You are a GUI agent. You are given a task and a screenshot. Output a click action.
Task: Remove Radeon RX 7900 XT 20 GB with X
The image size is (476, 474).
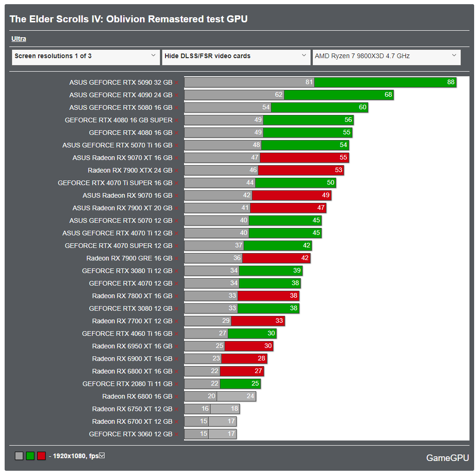pyautogui.click(x=177, y=208)
